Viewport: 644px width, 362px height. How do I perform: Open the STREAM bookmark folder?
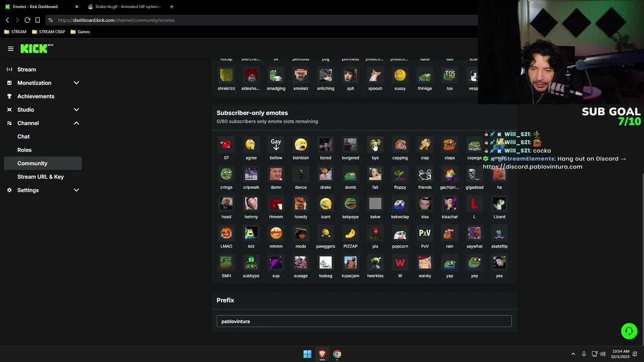(x=15, y=32)
